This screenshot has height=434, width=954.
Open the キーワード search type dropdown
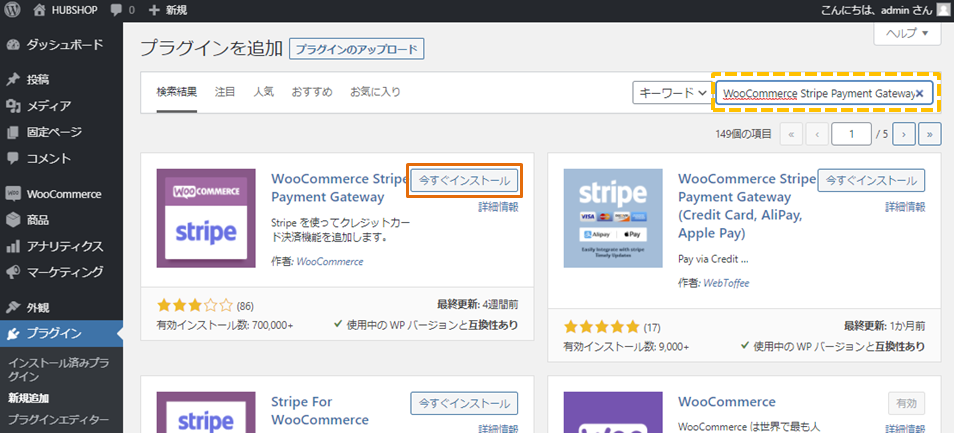[672, 93]
